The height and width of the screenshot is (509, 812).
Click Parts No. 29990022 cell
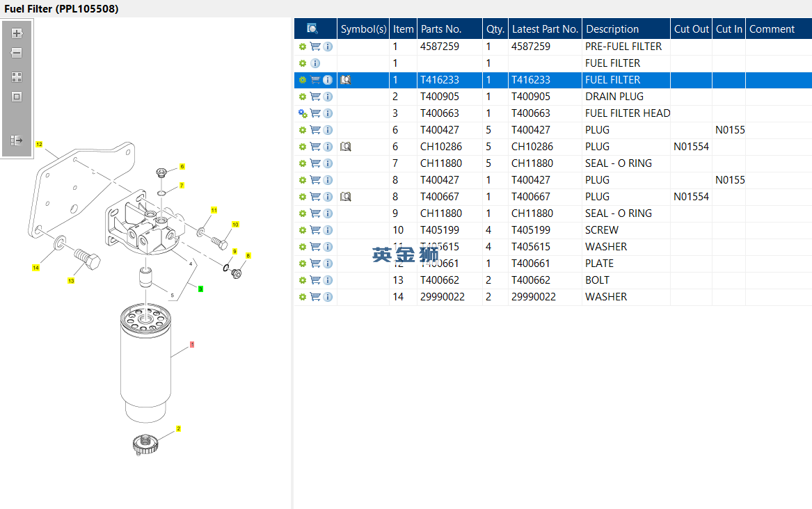[449, 297]
